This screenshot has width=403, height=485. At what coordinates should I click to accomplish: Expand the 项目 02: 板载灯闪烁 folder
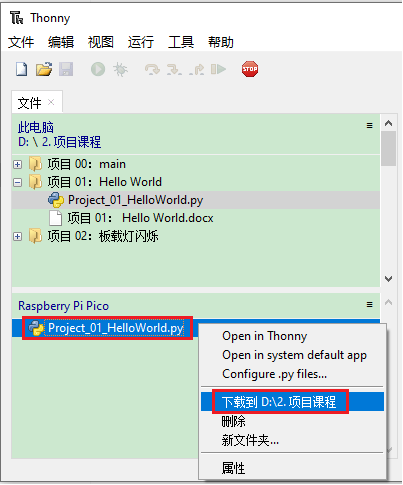pos(18,236)
